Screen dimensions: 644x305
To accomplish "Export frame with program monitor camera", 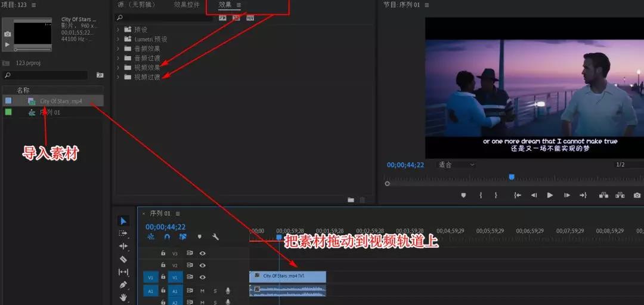I will (x=637, y=195).
